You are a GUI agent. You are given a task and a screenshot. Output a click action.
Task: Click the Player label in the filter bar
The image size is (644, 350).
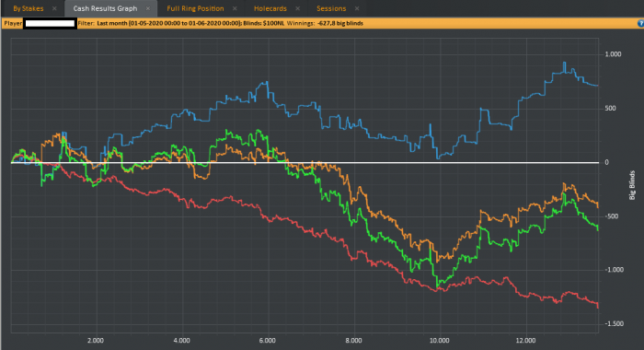click(13, 23)
